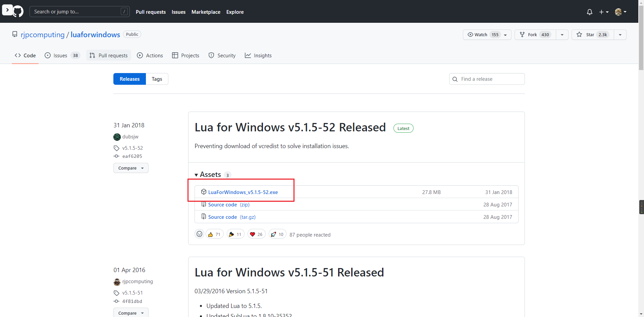644x317 pixels.
Task: Click the Watch count 155
Action: pyautogui.click(x=495, y=35)
